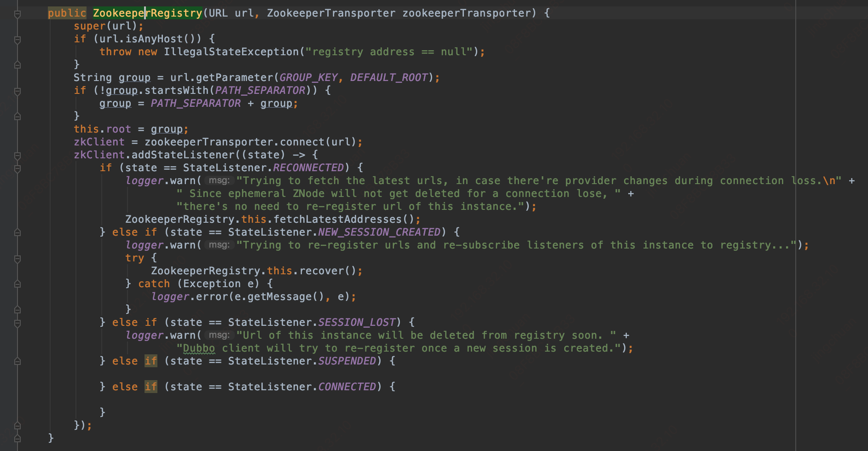Click the getParameter method call
The width and height of the screenshot is (868, 451).
[x=234, y=78]
